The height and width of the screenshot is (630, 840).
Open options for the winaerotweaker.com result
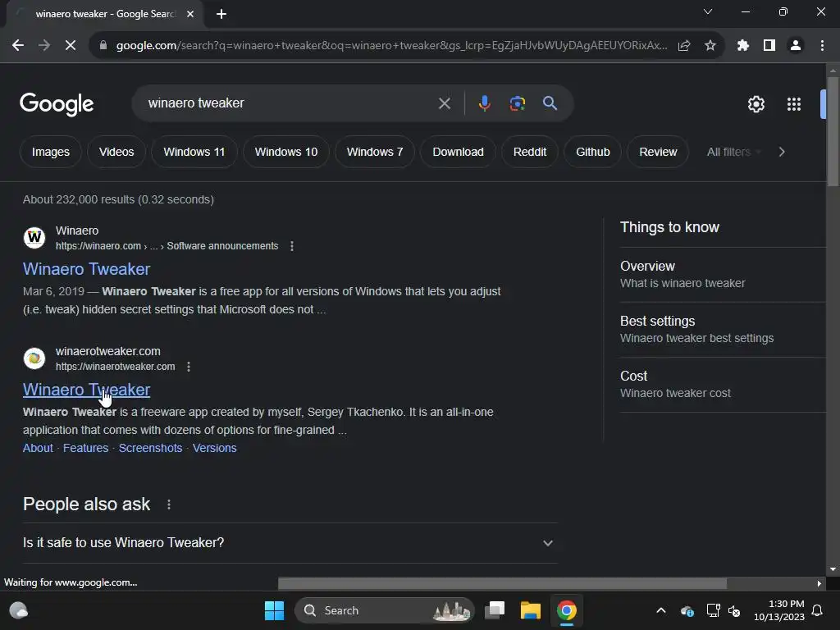[x=188, y=367]
